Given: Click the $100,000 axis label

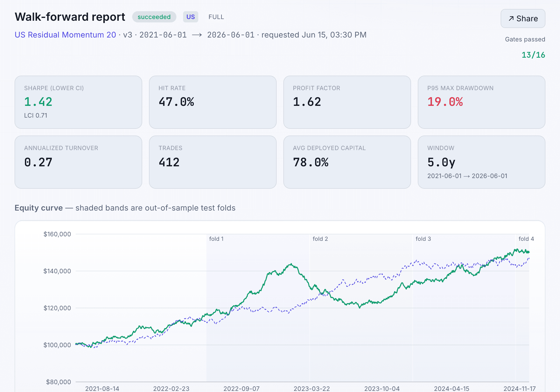Looking at the screenshot, I should [57, 345].
